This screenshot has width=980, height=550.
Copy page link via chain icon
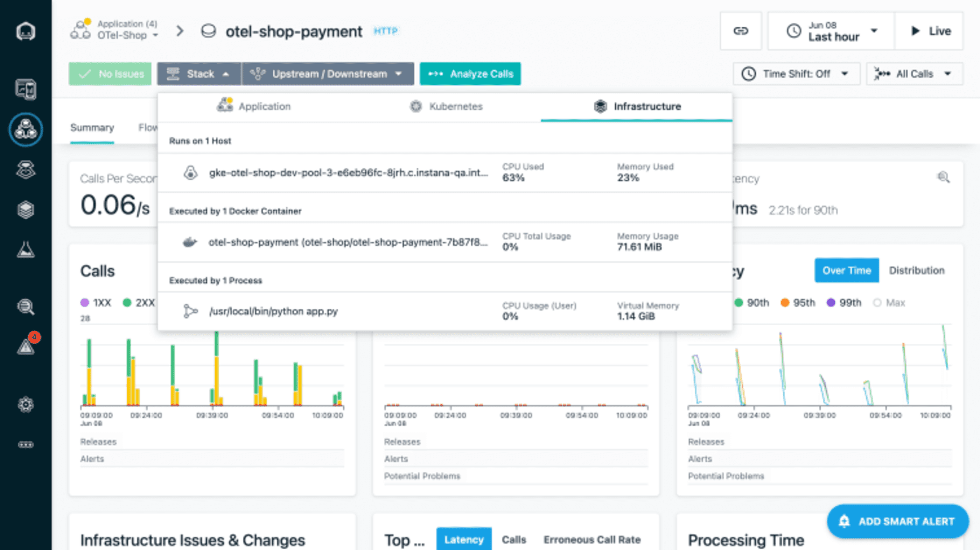coord(740,31)
